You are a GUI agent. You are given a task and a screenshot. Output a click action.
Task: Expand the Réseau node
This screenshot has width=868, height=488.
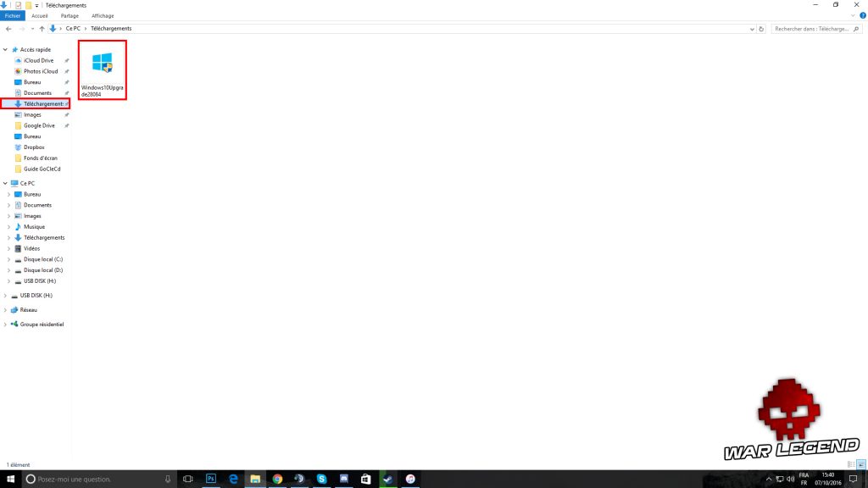pos(6,310)
